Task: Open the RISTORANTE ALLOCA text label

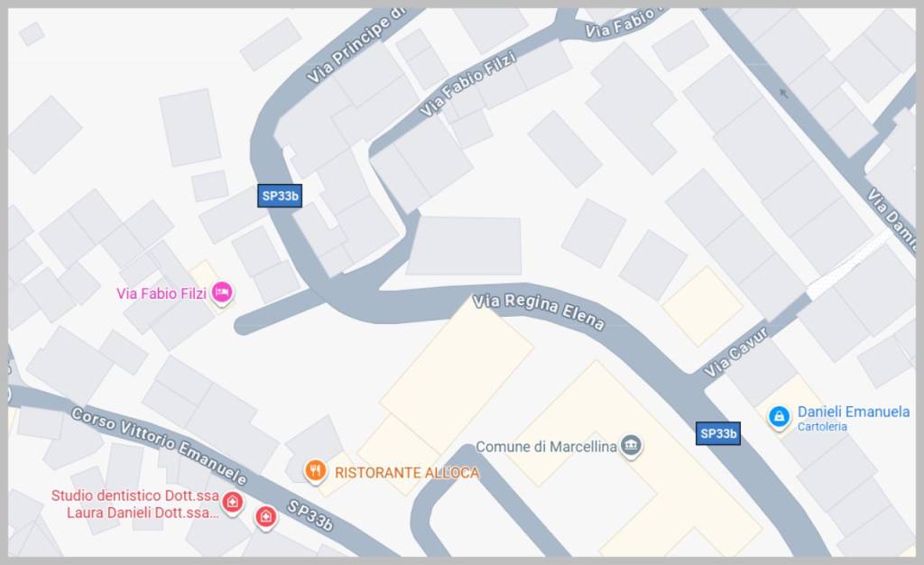Action: pyautogui.click(x=407, y=473)
